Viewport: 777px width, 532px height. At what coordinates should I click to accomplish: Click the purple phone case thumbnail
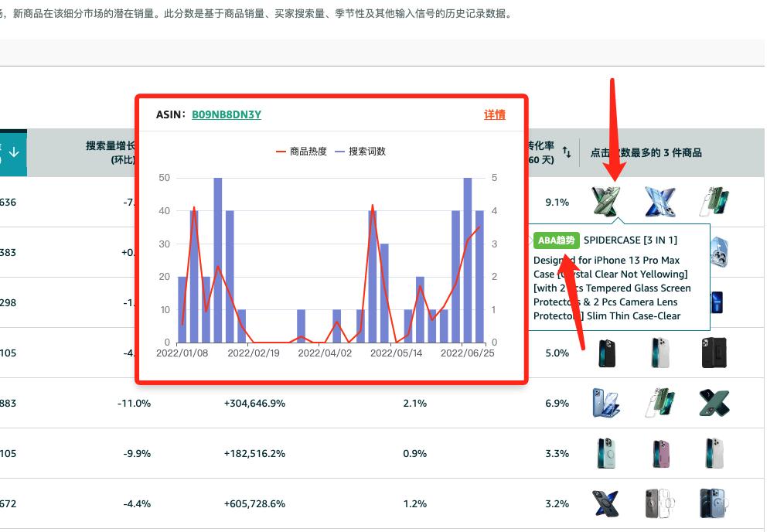(659, 453)
